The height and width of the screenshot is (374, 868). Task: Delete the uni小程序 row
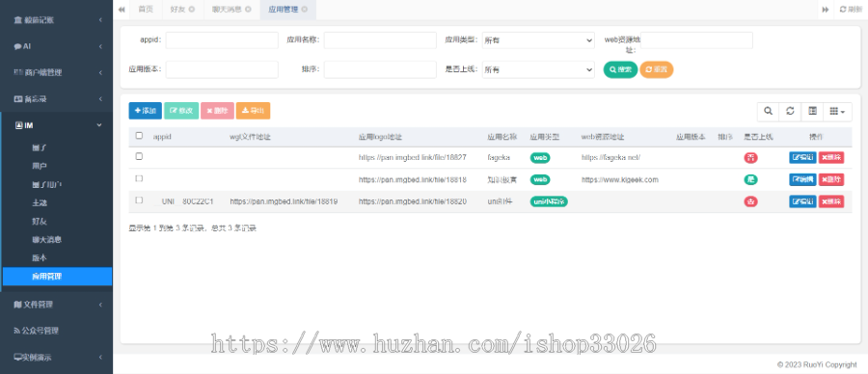pyautogui.click(x=831, y=201)
